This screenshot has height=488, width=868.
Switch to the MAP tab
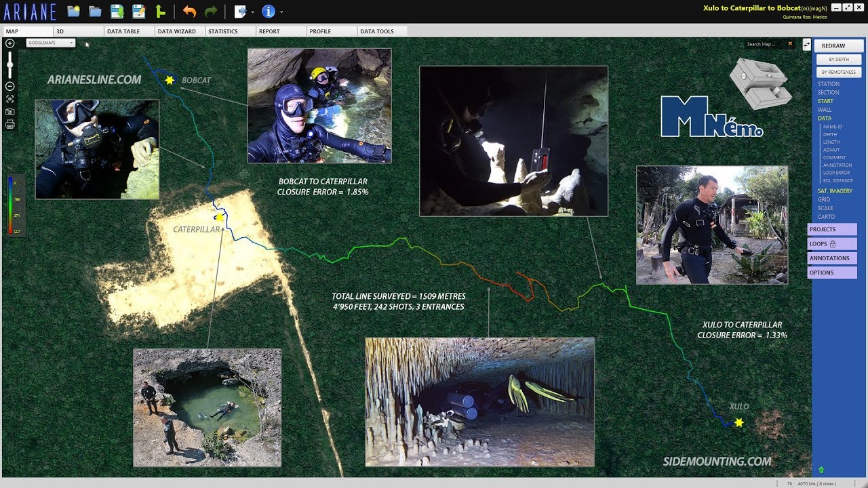tap(28, 31)
